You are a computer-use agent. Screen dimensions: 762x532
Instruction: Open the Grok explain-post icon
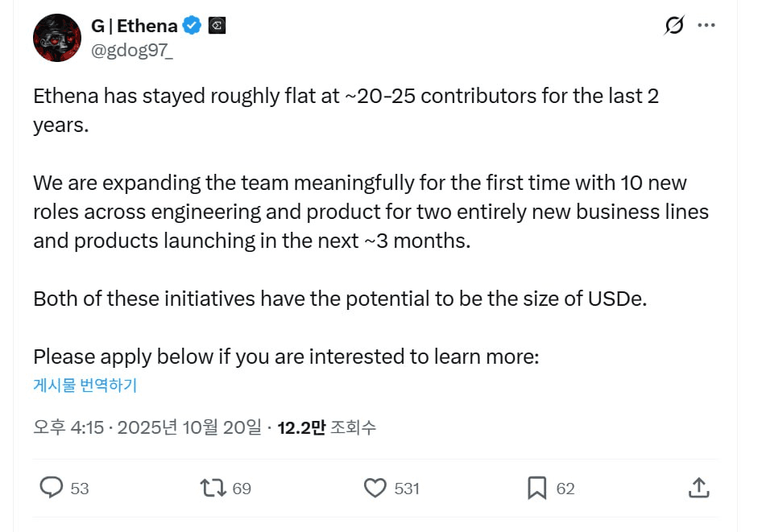pos(674,26)
